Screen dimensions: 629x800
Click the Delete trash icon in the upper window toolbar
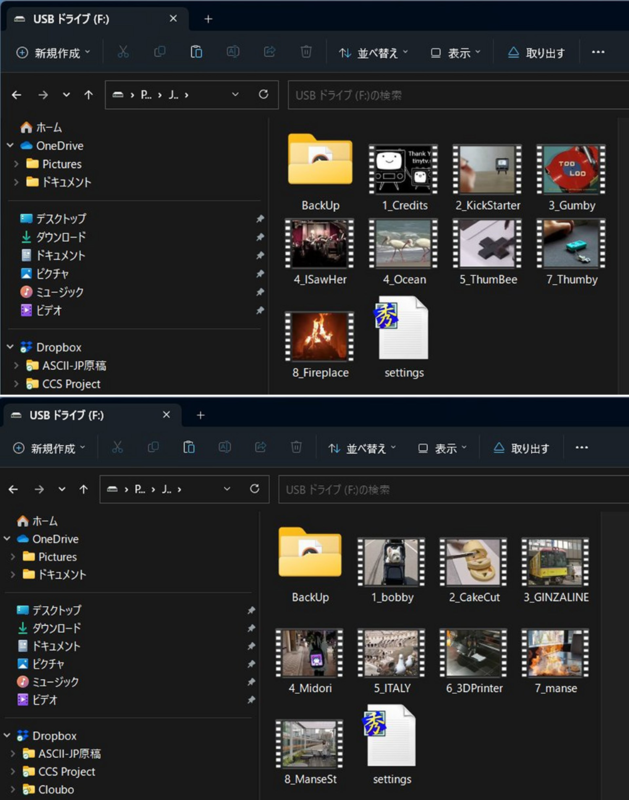306,52
